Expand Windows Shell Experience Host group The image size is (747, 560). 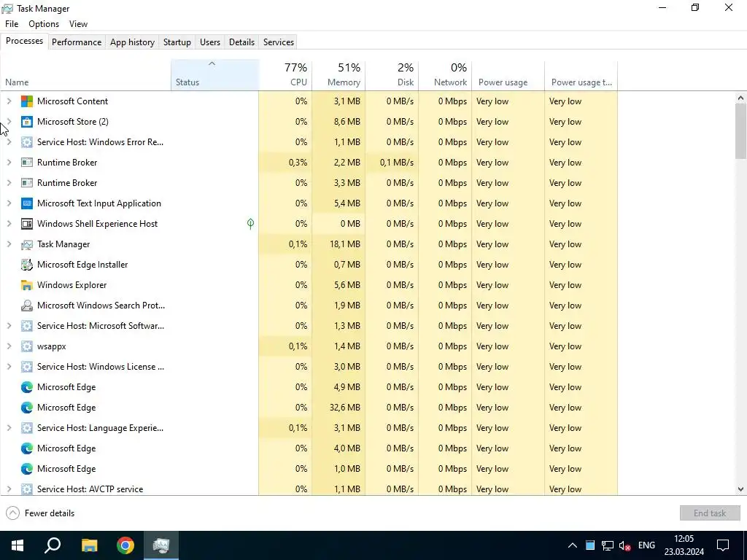click(9, 224)
